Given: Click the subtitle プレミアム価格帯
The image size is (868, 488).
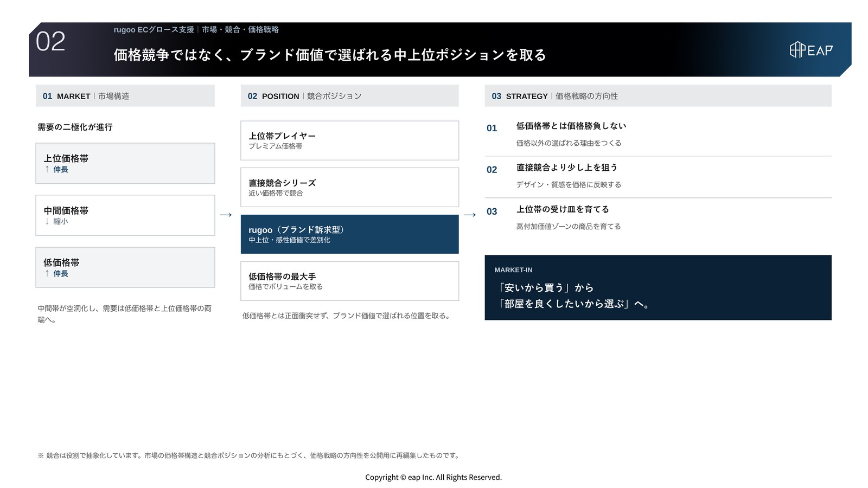Looking at the screenshot, I should coord(276,146).
